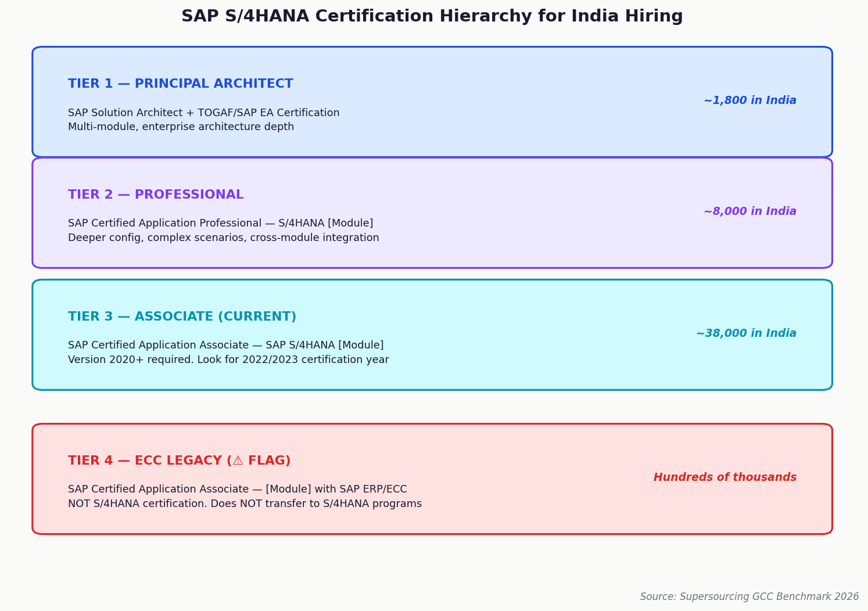Click 'Deeper config, complex scenarios, cross-module integration' text

click(224, 238)
